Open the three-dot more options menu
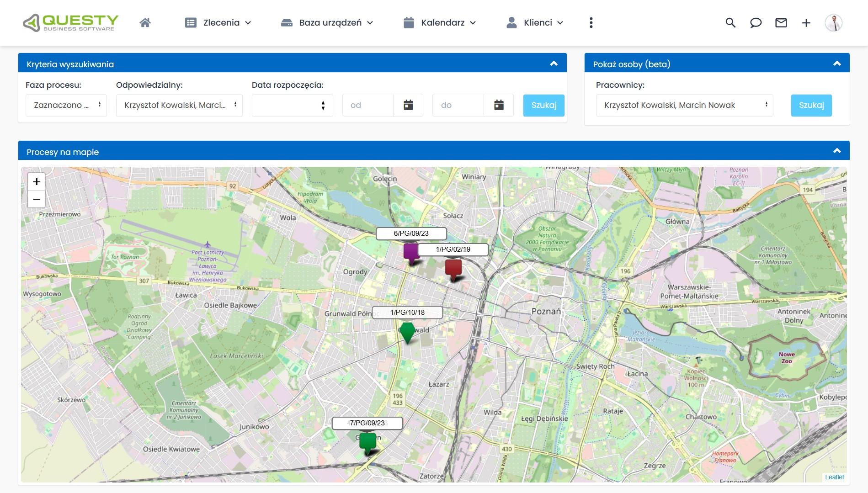 click(591, 22)
